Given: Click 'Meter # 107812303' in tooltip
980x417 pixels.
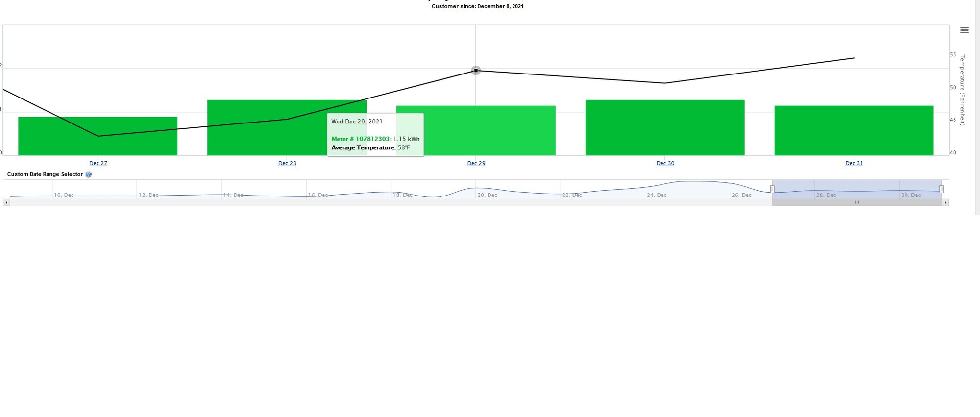Looking at the screenshot, I should click(361, 139).
